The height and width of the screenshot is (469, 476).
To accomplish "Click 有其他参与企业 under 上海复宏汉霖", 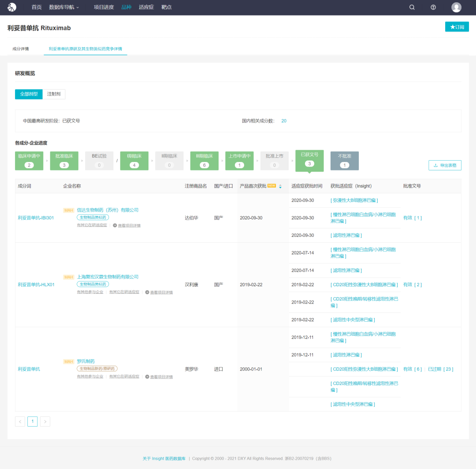I will pyautogui.click(x=90, y=292).
